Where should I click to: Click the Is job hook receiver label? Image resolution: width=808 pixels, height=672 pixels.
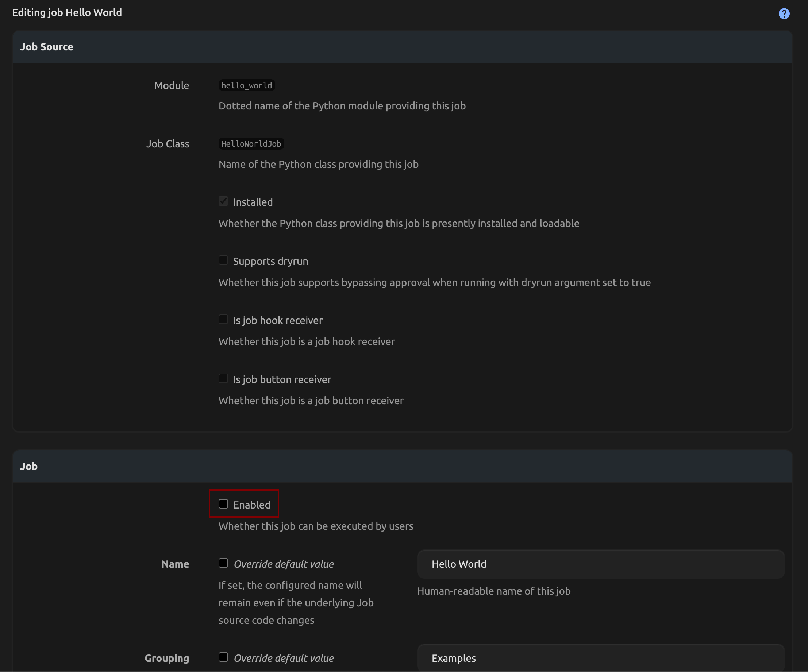click(278, 320)
